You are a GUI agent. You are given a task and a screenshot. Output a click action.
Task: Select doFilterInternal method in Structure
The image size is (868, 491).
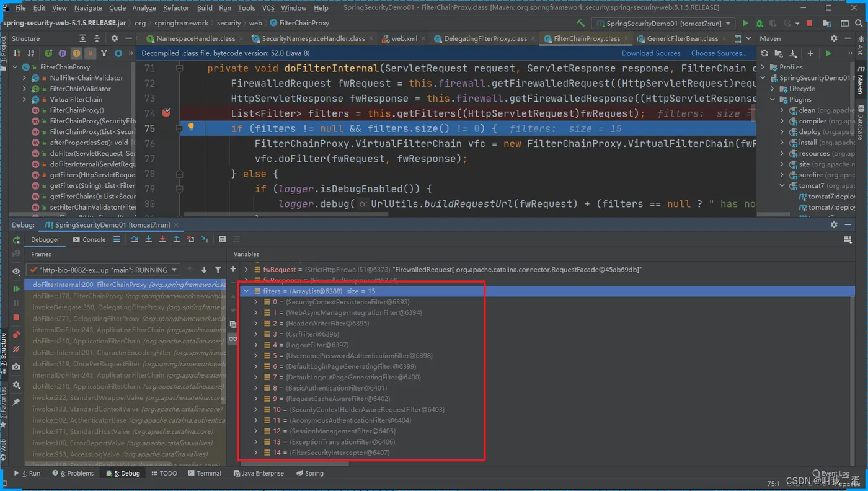tap(82, 164)
